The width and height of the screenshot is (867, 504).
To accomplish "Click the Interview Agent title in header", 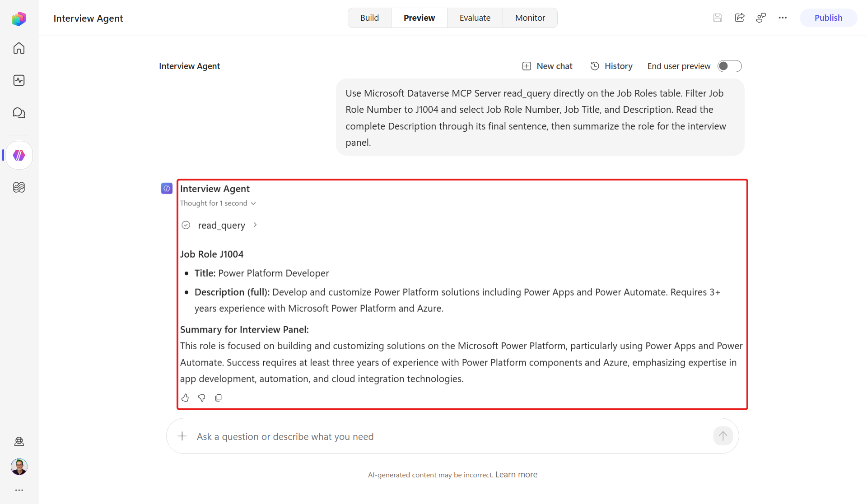I will point(88,18).
